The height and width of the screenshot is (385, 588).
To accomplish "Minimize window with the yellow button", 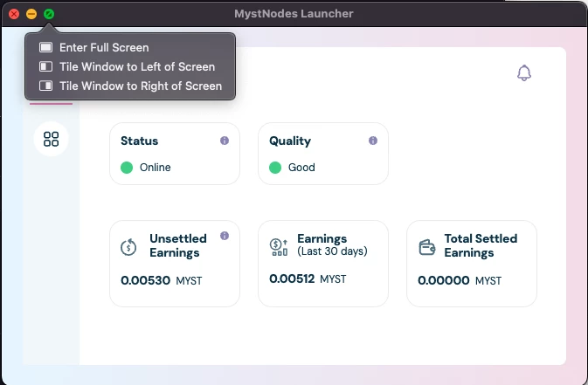I will (x=31, y=14).
